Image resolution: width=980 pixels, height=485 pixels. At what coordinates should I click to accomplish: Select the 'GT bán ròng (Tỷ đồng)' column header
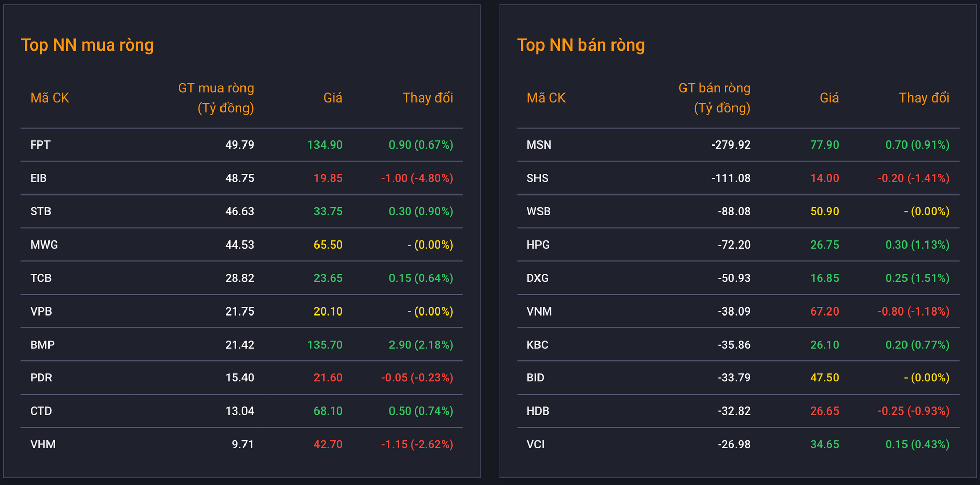(x=715, y=98)
